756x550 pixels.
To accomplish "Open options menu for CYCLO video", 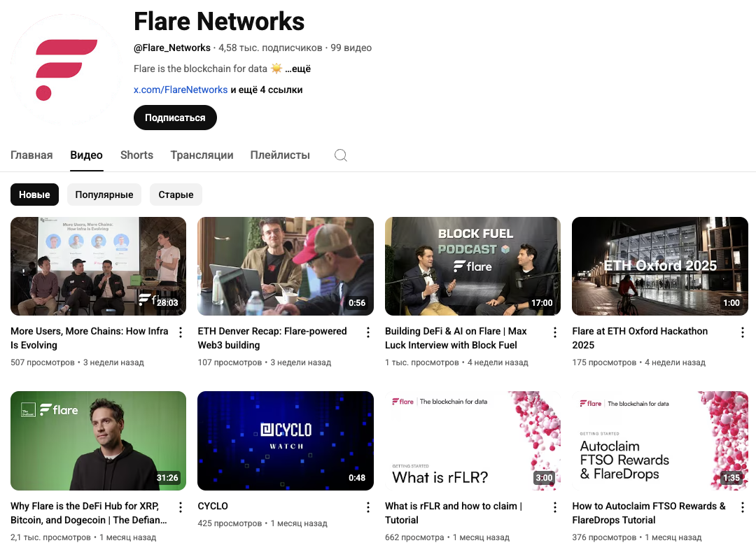I will click(368, 507).
